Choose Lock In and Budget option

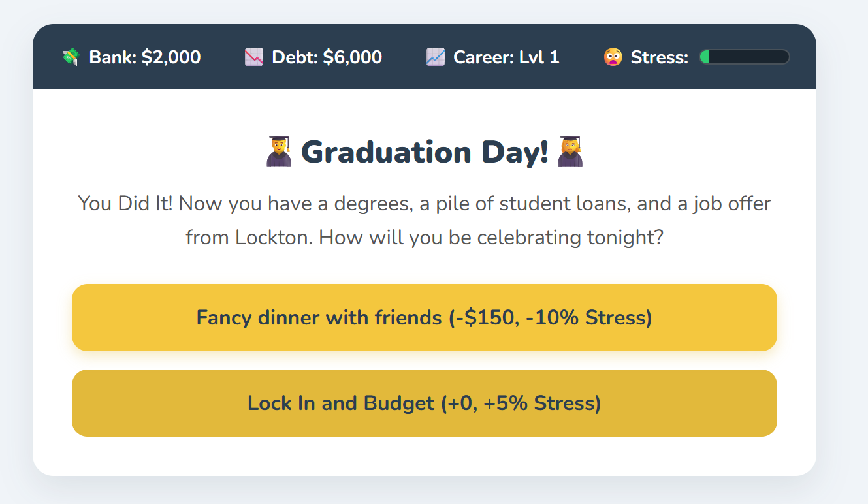tap(425, 403)
